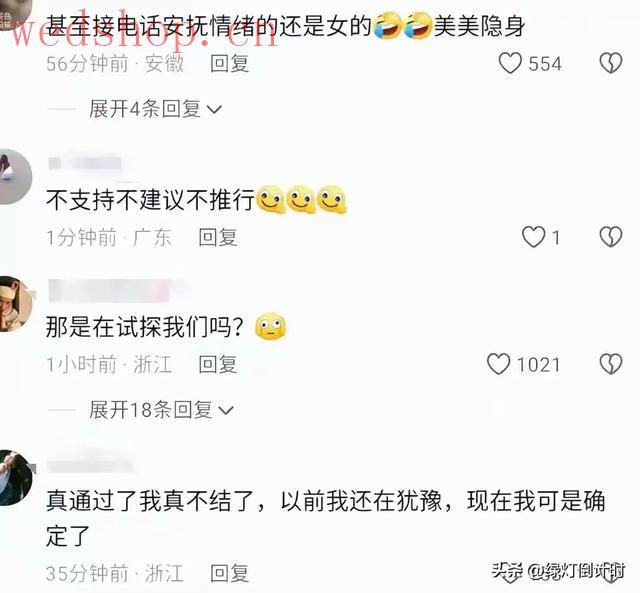Open avatar of 那是在试探我们吗 commenter
The image size is (640, 593).
[16, 304]
